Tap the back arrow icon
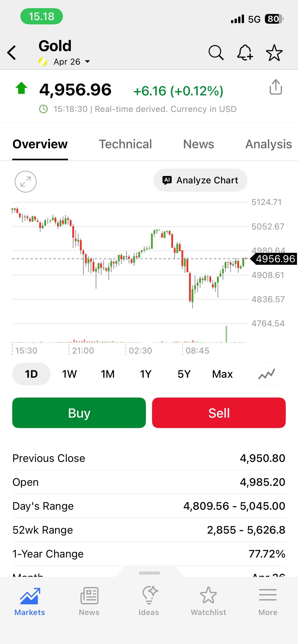298x644 pixels. (12, 53)
